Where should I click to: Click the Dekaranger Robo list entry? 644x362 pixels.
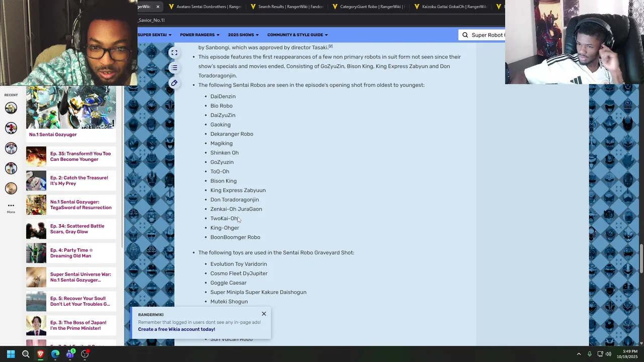click(232, 134)
